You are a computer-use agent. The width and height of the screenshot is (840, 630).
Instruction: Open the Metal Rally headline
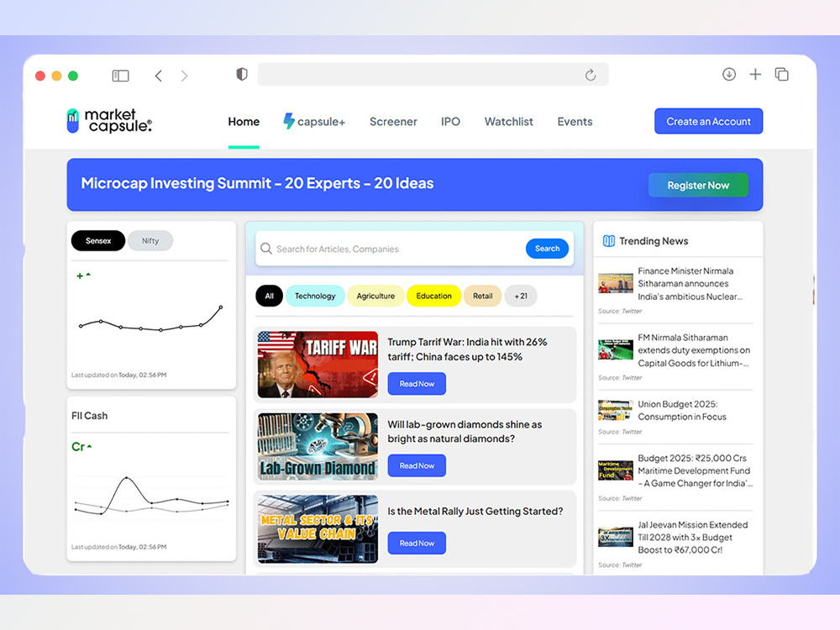tap(475, 512)
